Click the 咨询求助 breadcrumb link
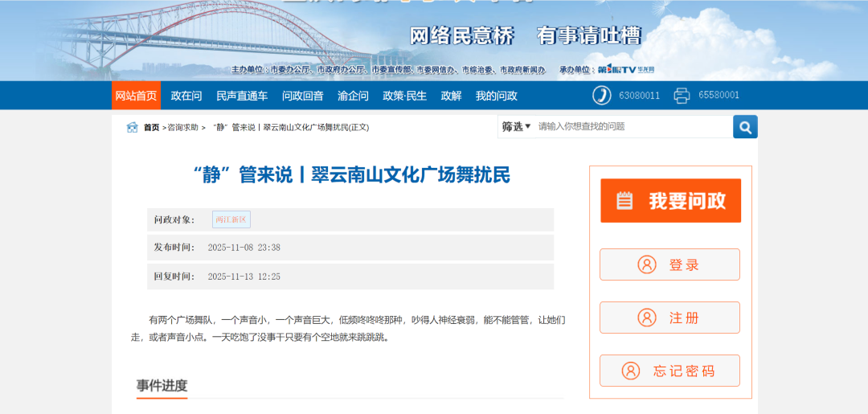The image size is (868, 414). pos(182,127)
